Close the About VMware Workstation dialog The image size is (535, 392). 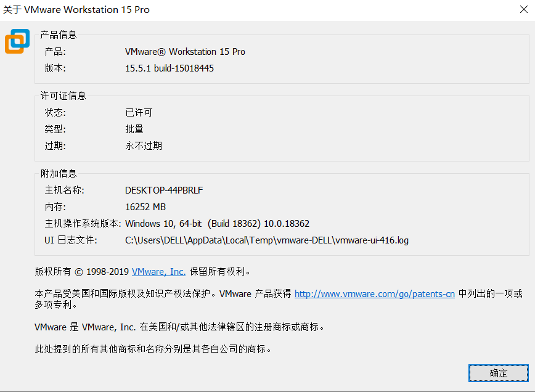coord(524,9)
